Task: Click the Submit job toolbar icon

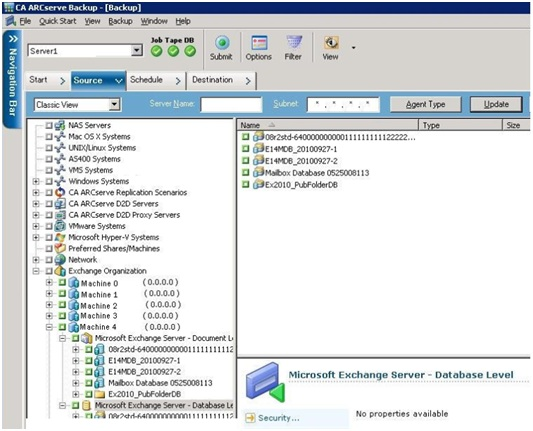Action: [222, 43]
